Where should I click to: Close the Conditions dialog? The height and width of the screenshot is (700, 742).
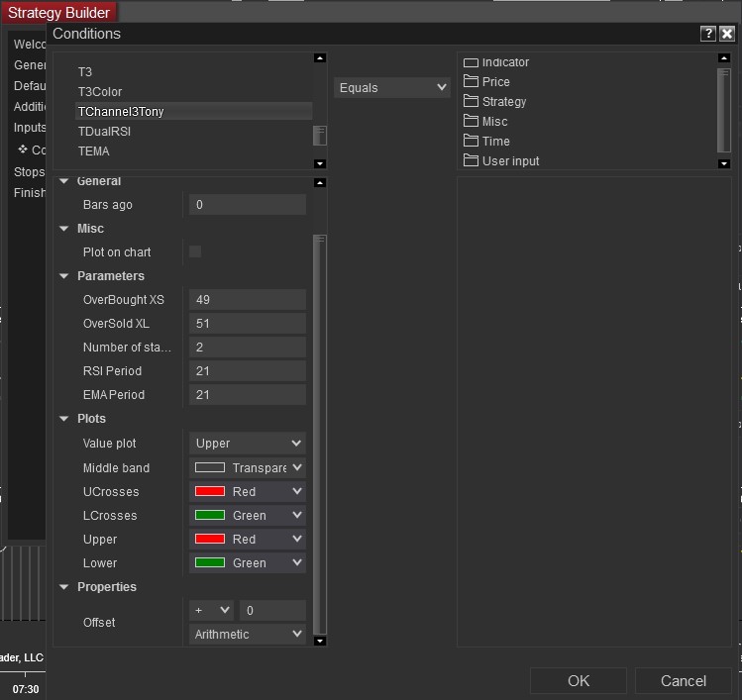[727, 34]
